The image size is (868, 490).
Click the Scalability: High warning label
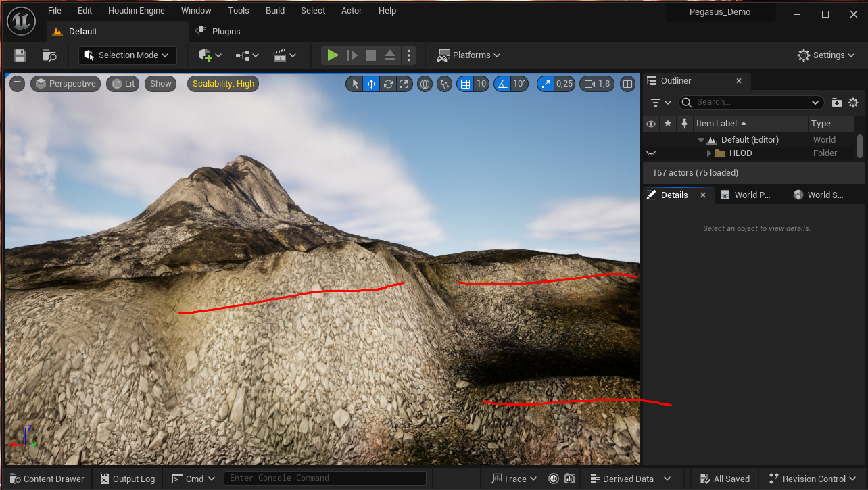223,84
